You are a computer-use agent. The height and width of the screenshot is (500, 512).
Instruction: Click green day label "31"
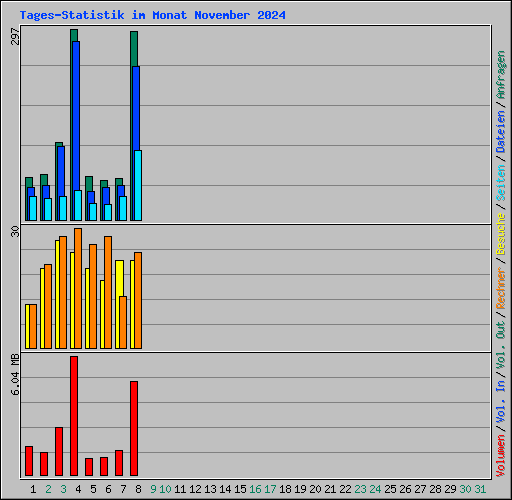click(x=480, y=489)
